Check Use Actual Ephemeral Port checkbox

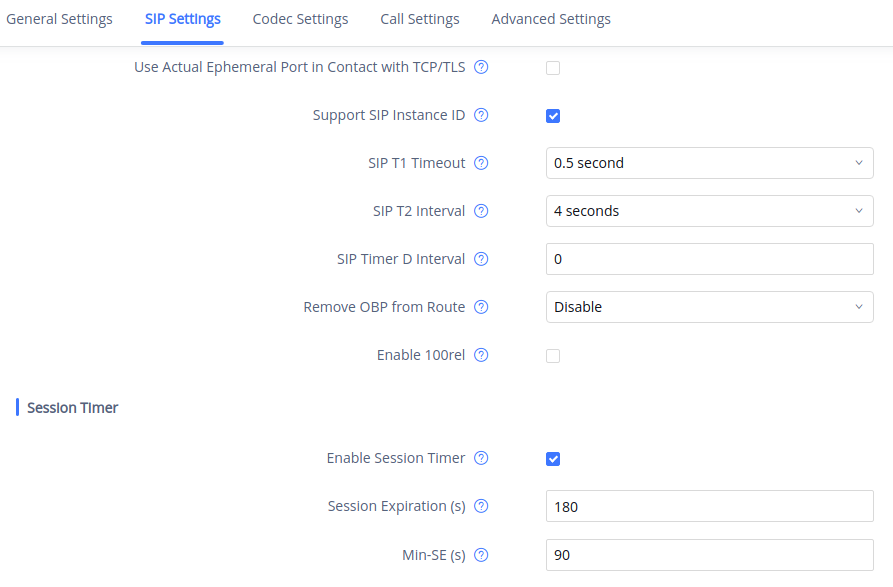pos(553,68)
